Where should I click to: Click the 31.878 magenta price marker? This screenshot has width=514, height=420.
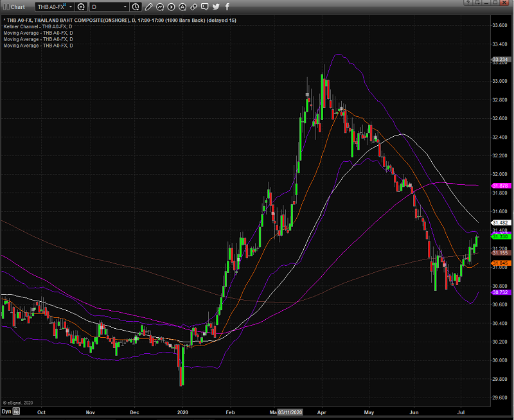click(x=500, y=186)
